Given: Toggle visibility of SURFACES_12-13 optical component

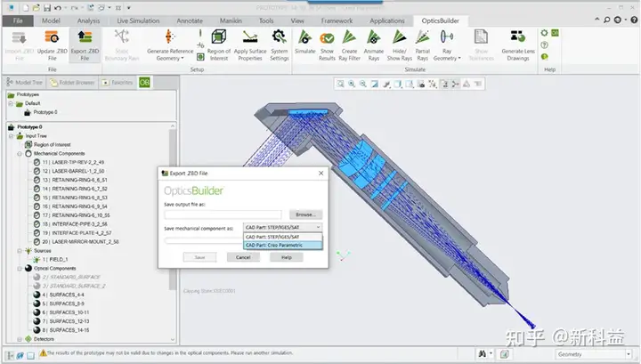Looking at the screenshot, I should click(37, 321).
